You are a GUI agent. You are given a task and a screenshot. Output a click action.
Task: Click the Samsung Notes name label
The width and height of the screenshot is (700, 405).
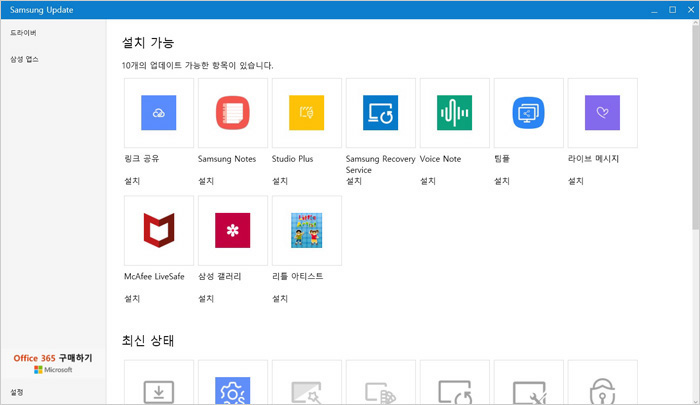coord(227,159)
